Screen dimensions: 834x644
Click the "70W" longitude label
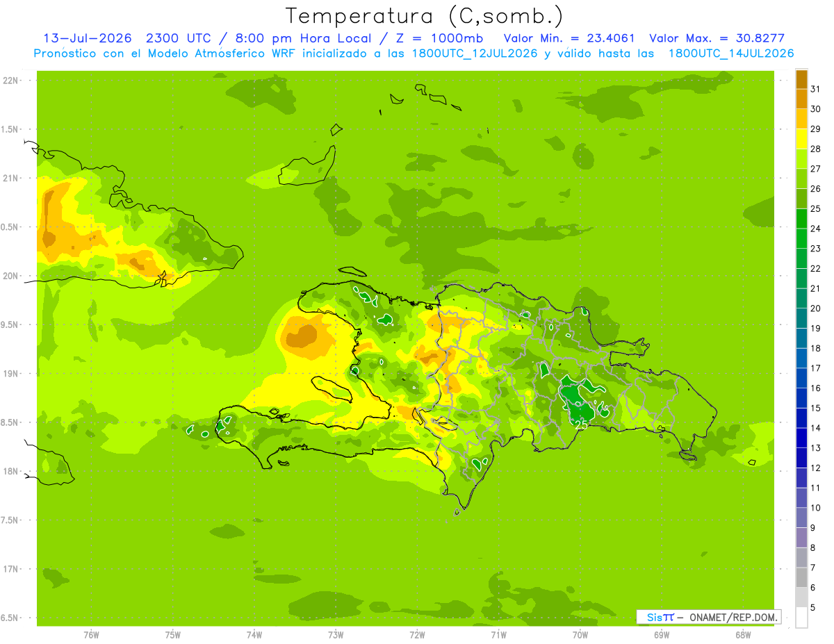tap(580, 634)
